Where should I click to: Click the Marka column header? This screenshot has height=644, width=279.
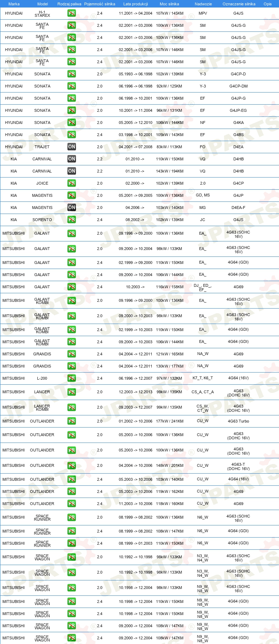point(14,4)
